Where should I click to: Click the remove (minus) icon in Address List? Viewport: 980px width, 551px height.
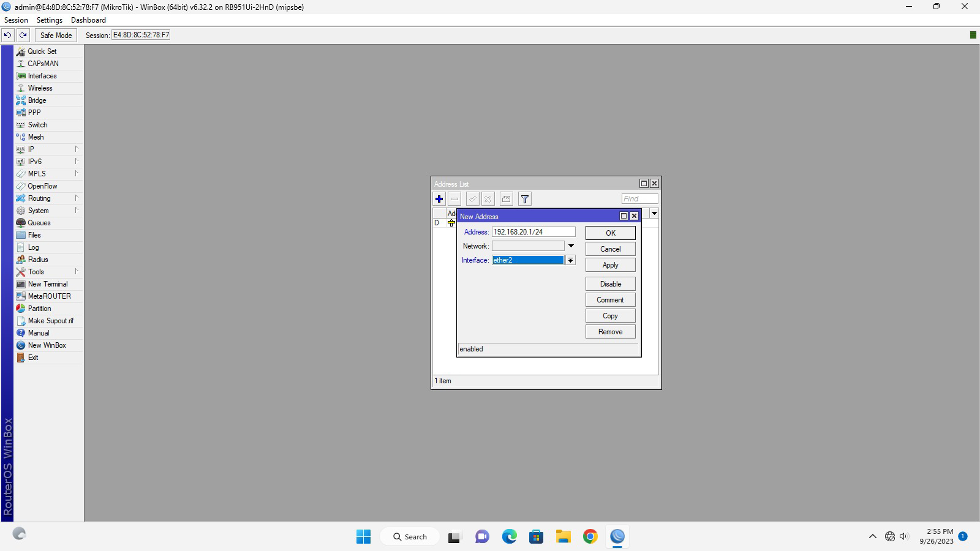tap(454, 199)
